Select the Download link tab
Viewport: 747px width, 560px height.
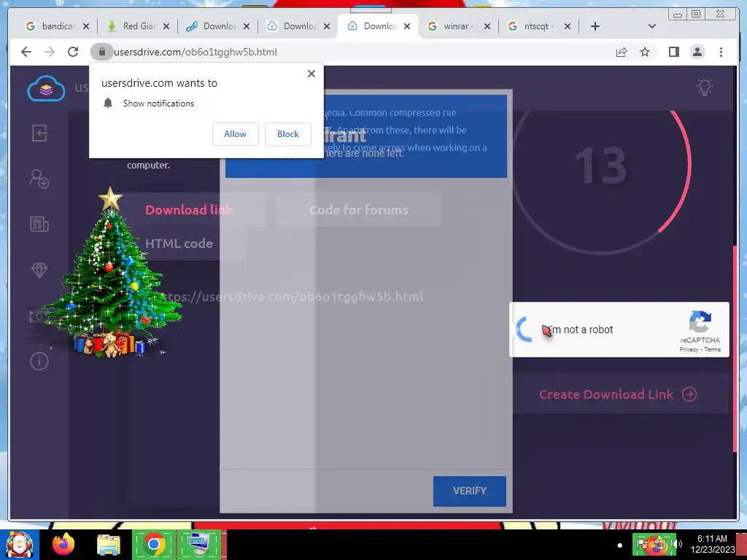point(189,210)
